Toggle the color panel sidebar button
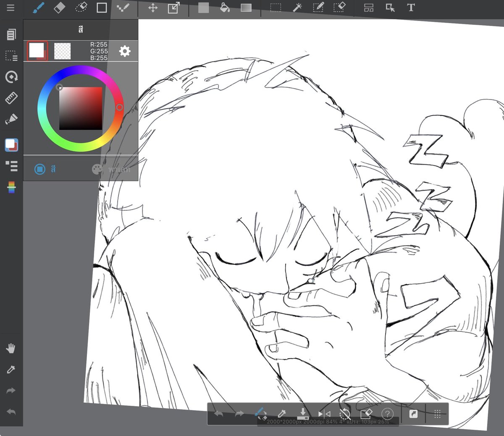The width and height of the screenshot is (504, 436). pos(11,144)
